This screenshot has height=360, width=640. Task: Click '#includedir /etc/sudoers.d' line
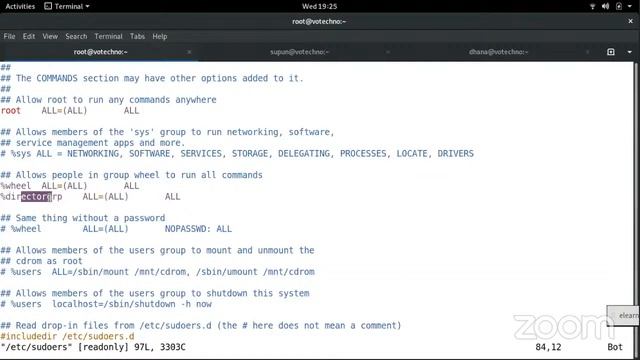pyautogui.click(x=67, y=336)
